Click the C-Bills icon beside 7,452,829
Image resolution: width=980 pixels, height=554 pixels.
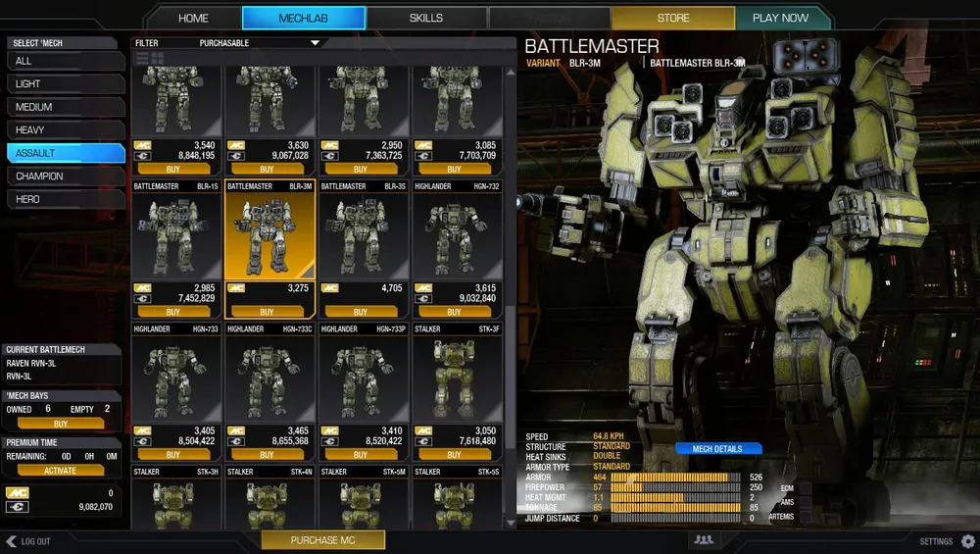(x=142, y=299)
